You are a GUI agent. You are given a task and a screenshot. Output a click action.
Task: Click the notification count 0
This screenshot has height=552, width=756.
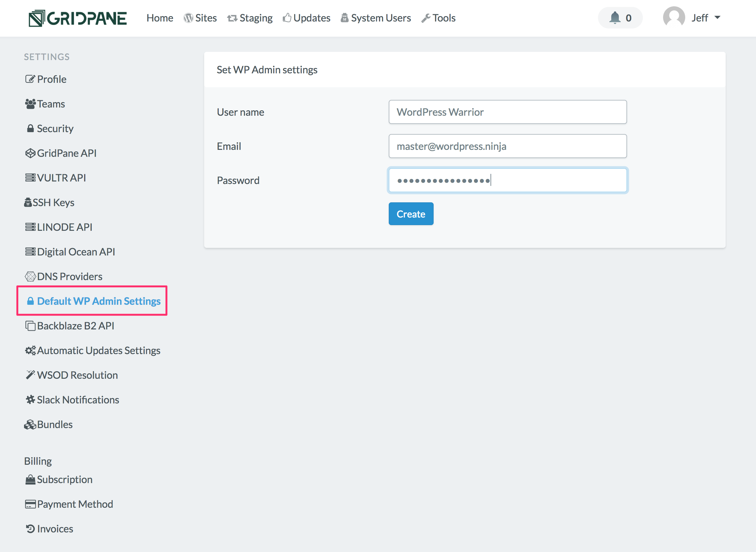point(628,18)
